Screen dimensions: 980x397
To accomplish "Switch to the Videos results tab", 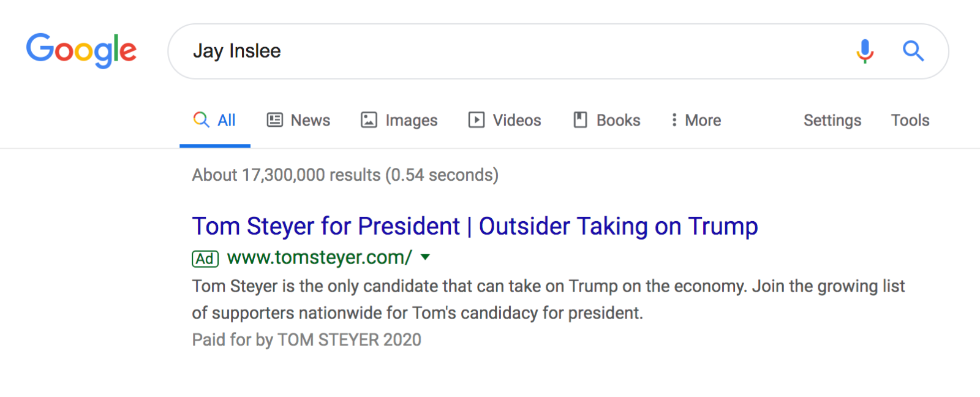I will coord(516,121).
